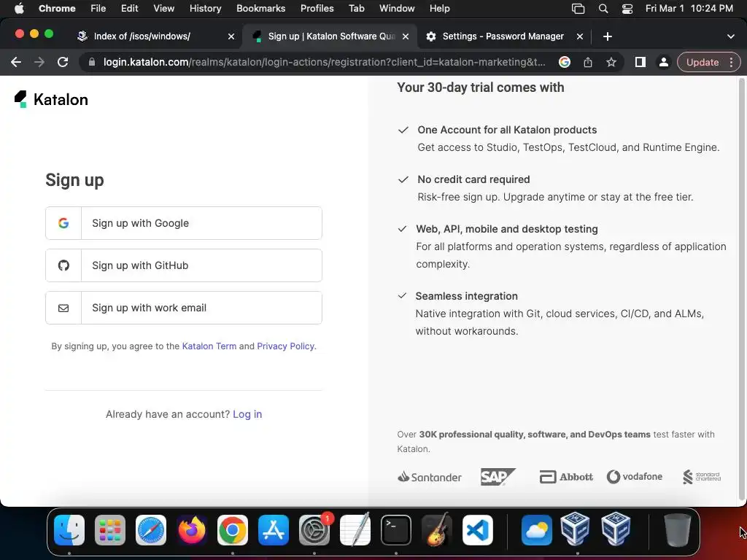The width and height of the screenshot is (747, 560).
Task: Open the Chrome app menu
Action: 57,8
